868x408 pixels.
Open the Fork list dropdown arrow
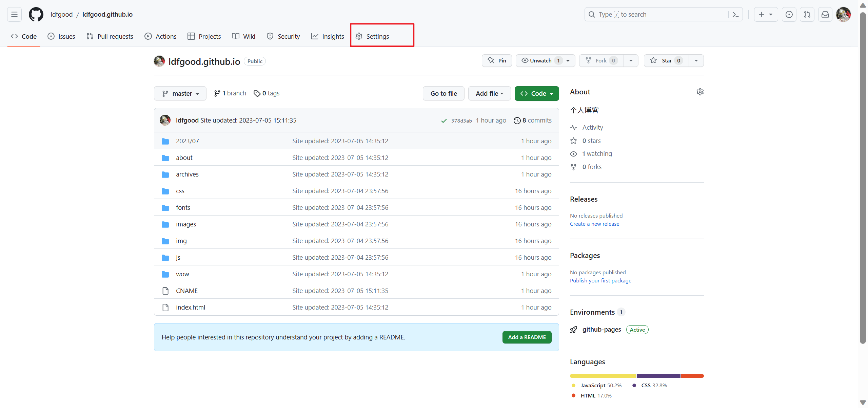[631, 60]
